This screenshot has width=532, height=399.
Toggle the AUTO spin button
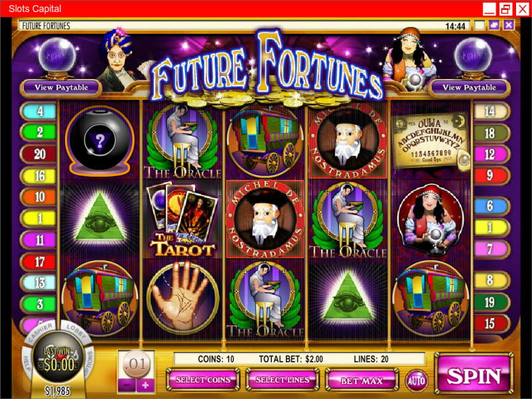pos(416,380)
